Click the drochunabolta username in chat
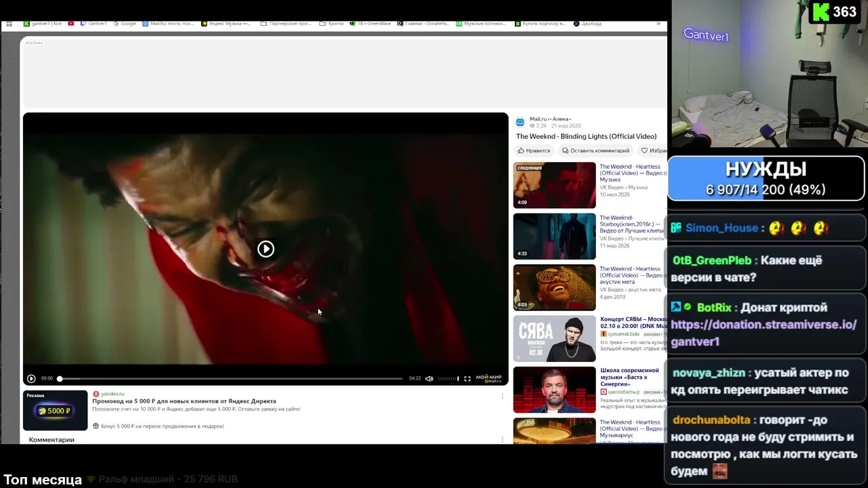This screenshot has height=488, width=868. point(711,420)
